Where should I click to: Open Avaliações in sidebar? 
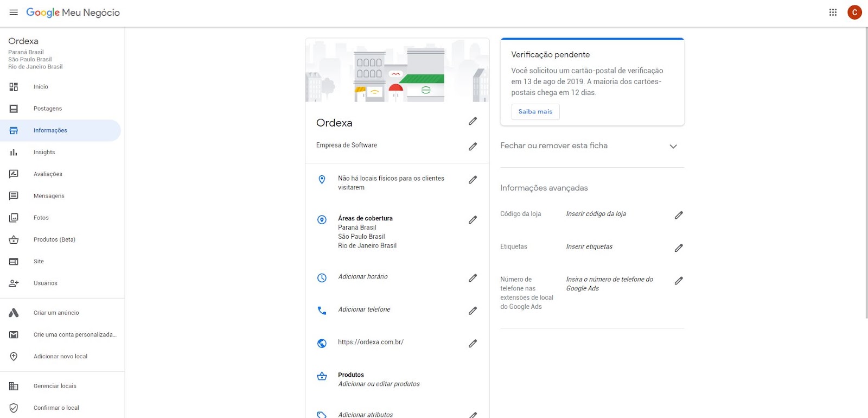(60, 174)
